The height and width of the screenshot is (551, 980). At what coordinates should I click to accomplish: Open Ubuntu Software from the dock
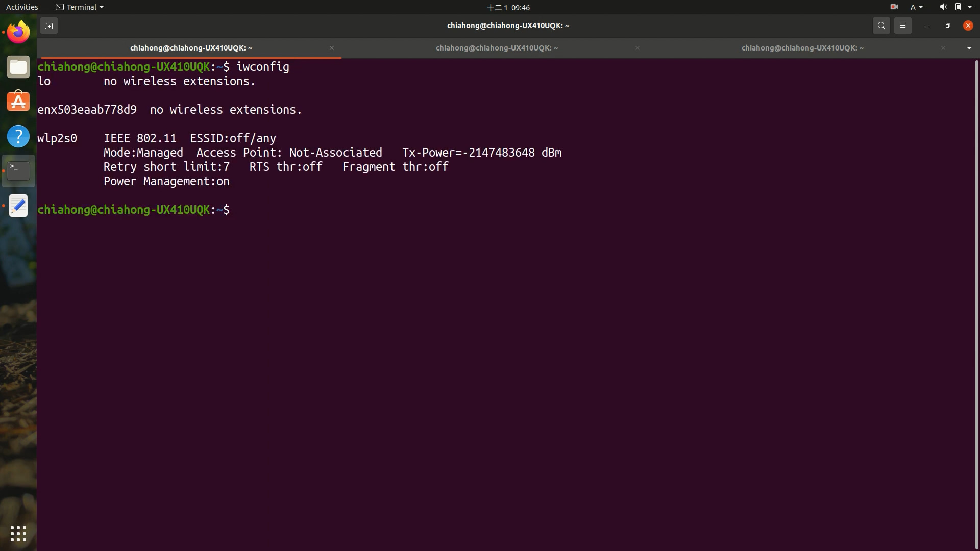(x=18, y=102)
